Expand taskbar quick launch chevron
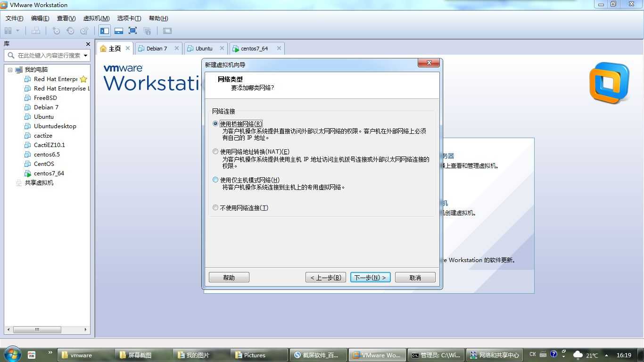The image size is (644, 362). coord(50,353)
